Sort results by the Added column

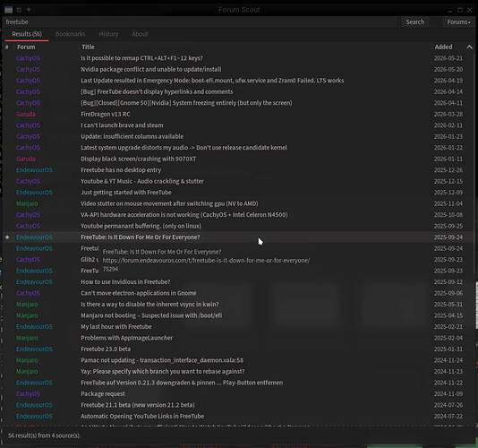(443, 47)
